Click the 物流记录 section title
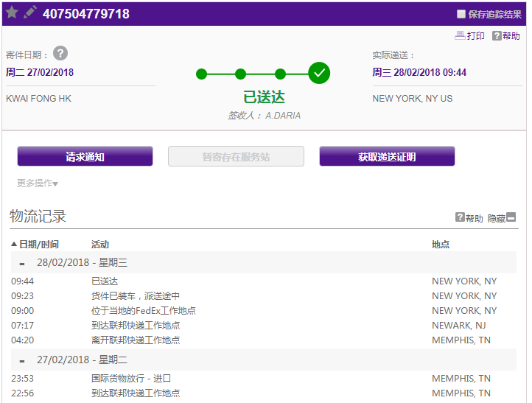 (38, 216)
